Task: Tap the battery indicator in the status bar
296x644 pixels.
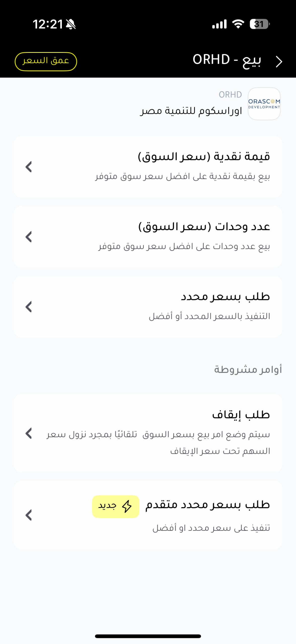Action: pyautogui.click(x=259, y=24)
